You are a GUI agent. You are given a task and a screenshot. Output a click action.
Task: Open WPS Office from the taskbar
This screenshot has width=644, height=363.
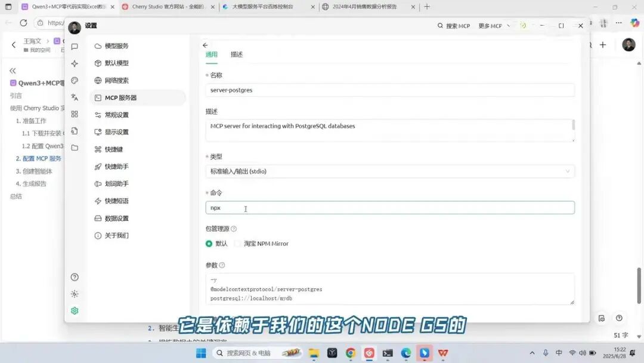tap(442, 353)
